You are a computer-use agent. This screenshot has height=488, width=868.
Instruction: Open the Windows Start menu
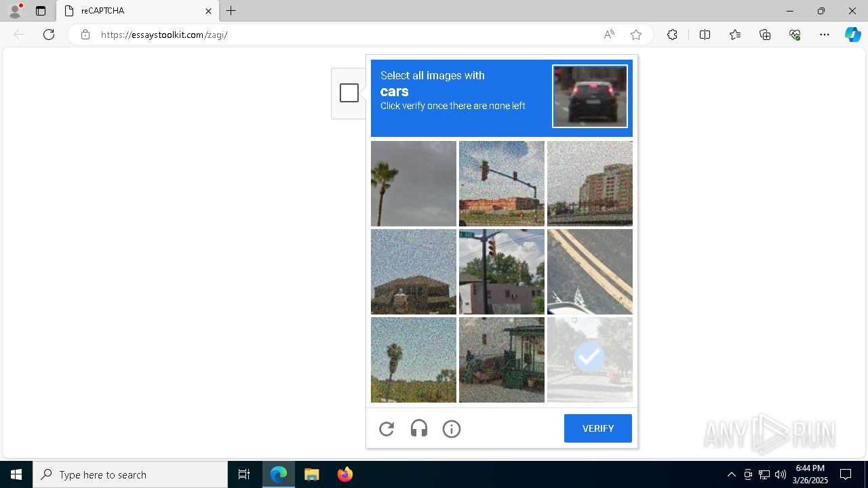pyautogui.click(x=16, y=474)
